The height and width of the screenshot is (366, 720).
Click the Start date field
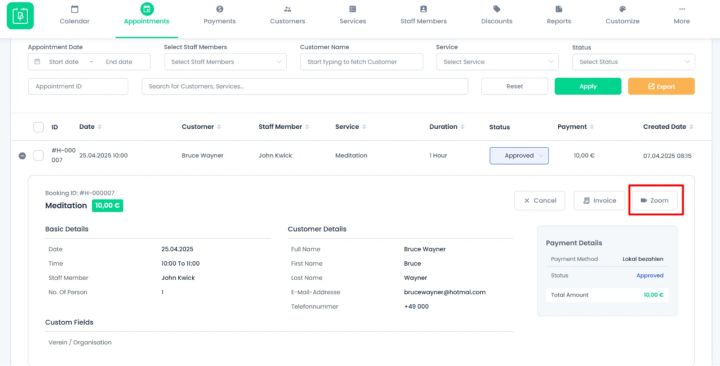coord(64,62)
